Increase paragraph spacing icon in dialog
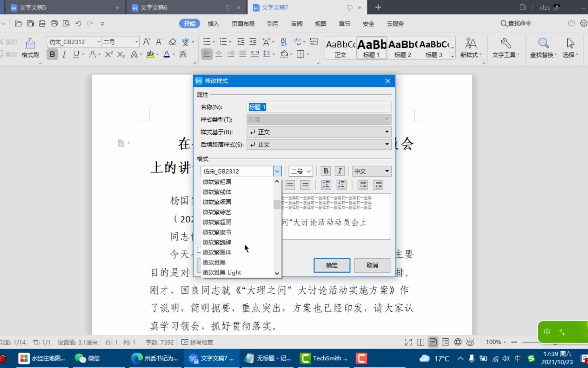 [x=326, y=185]
